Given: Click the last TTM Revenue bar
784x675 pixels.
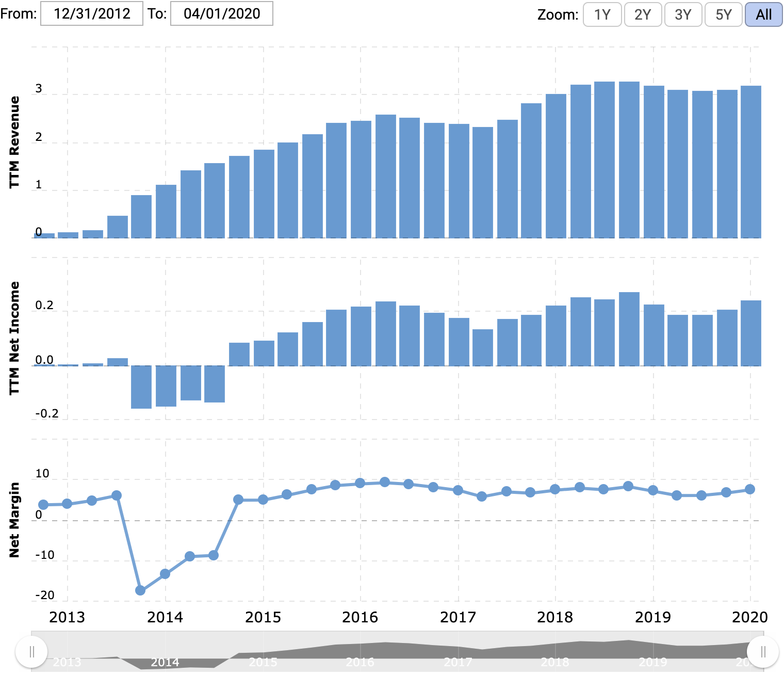Looking at the screenshot, I should [751, 162].
